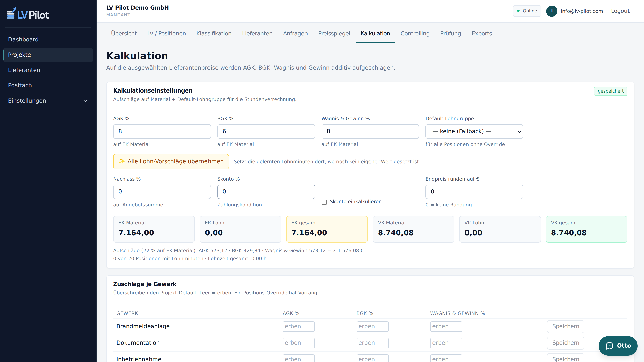Focus the AGK % input field
644x362 pixels.
162,131
